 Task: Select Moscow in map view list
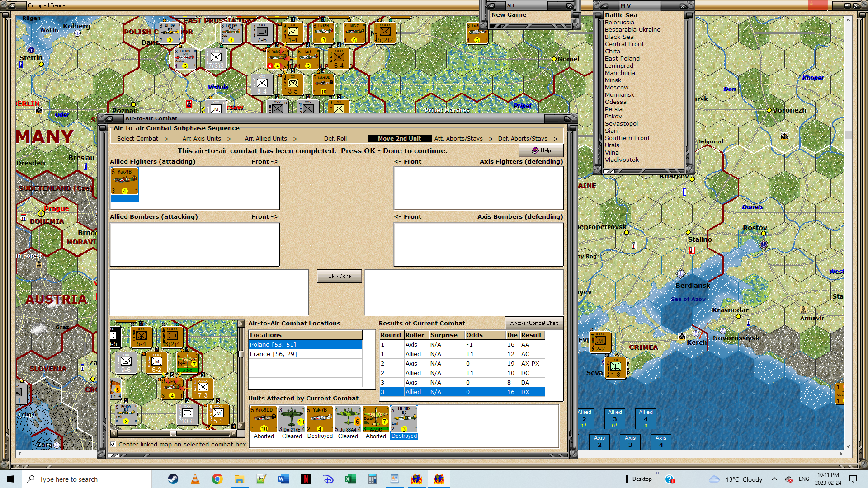(x=616, y=87)
